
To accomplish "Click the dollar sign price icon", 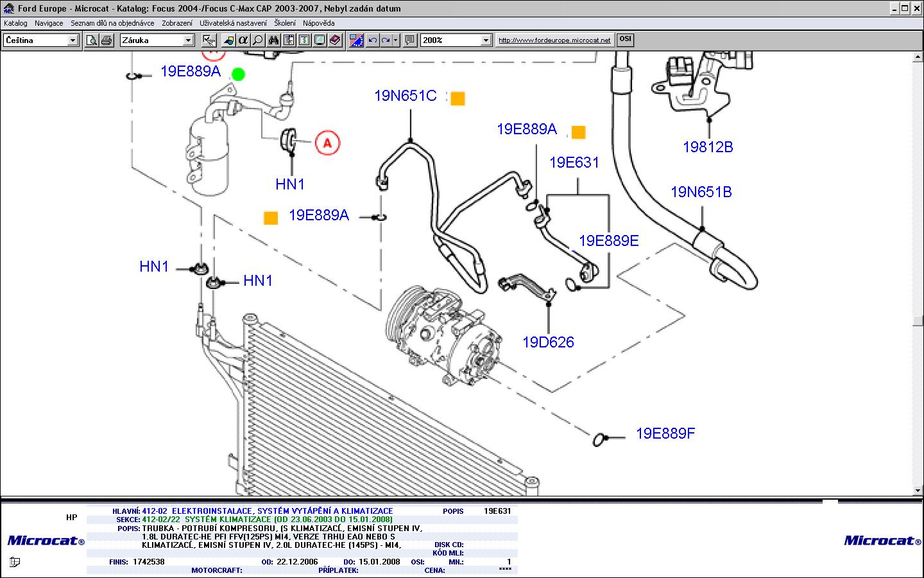I will [x=305, y=40].
